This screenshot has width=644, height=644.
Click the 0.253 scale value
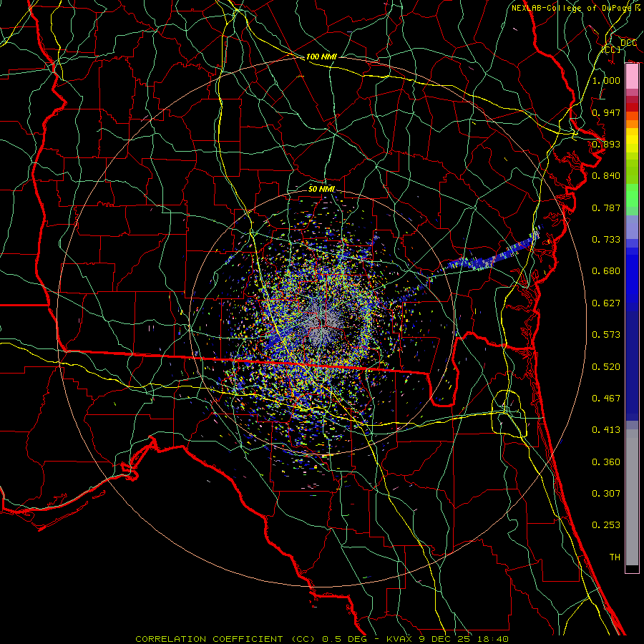pos(606,525)
